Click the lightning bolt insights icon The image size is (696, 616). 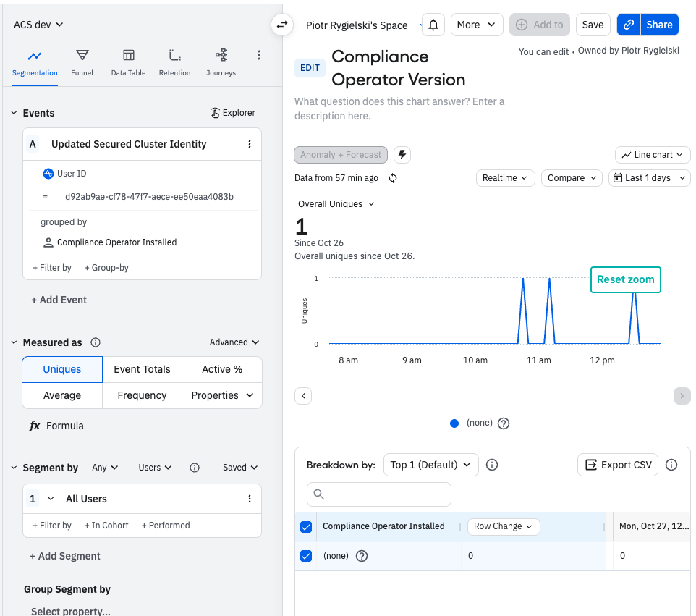tap(402, 155)
